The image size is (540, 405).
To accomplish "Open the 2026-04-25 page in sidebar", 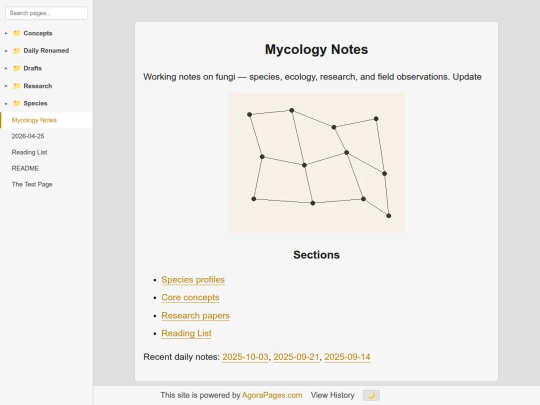I will point(28,136).
